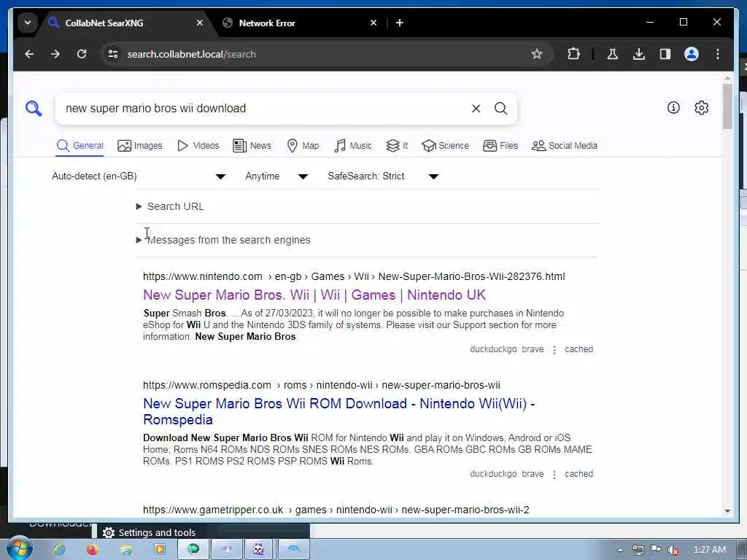Click the address bar URL
Viewport: 747px width, 560px height.
[192, 54]
